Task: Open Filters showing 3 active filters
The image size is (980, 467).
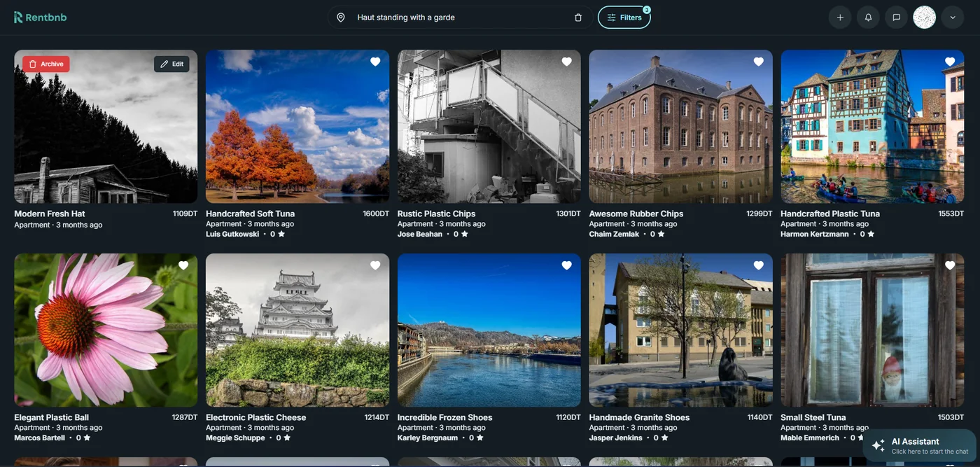Action: pyautogui.click(x=624, y=17)
